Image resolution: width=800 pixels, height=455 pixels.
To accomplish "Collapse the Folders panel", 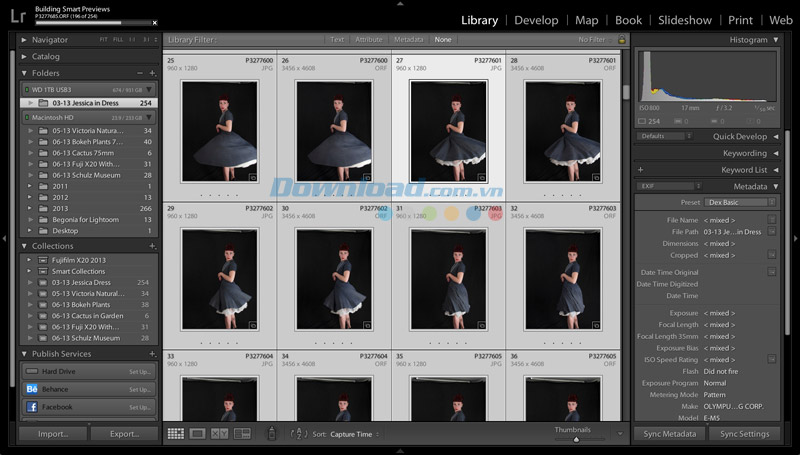I will (24, 73).
